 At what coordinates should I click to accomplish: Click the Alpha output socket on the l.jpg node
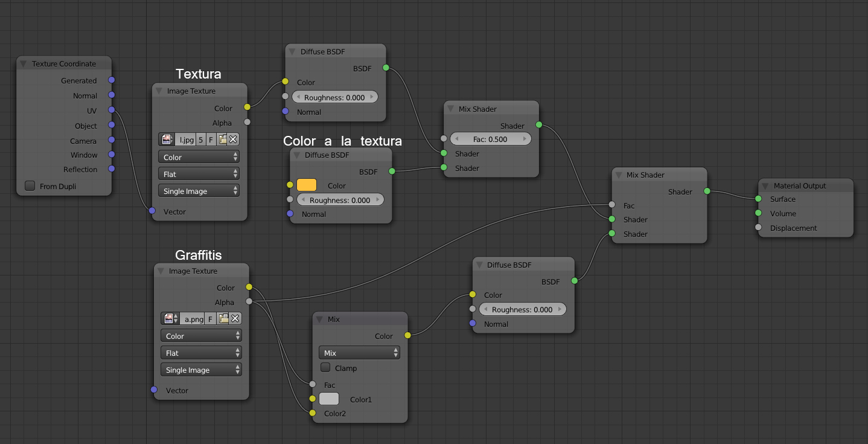[247, 122]
